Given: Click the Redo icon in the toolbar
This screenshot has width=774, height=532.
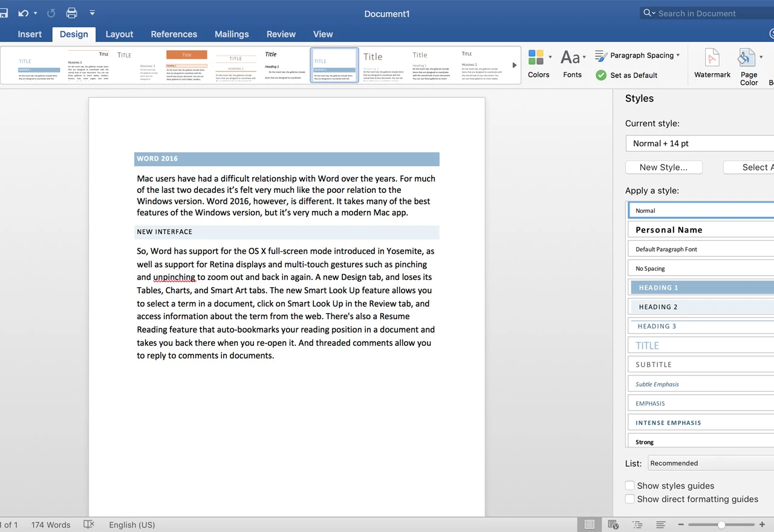Looking at the screenshot, I should tap(51, 13).
